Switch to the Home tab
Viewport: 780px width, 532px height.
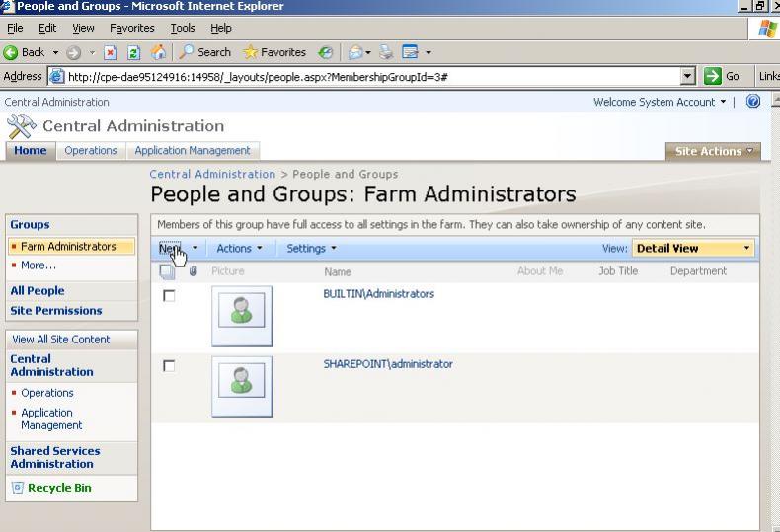31,151
